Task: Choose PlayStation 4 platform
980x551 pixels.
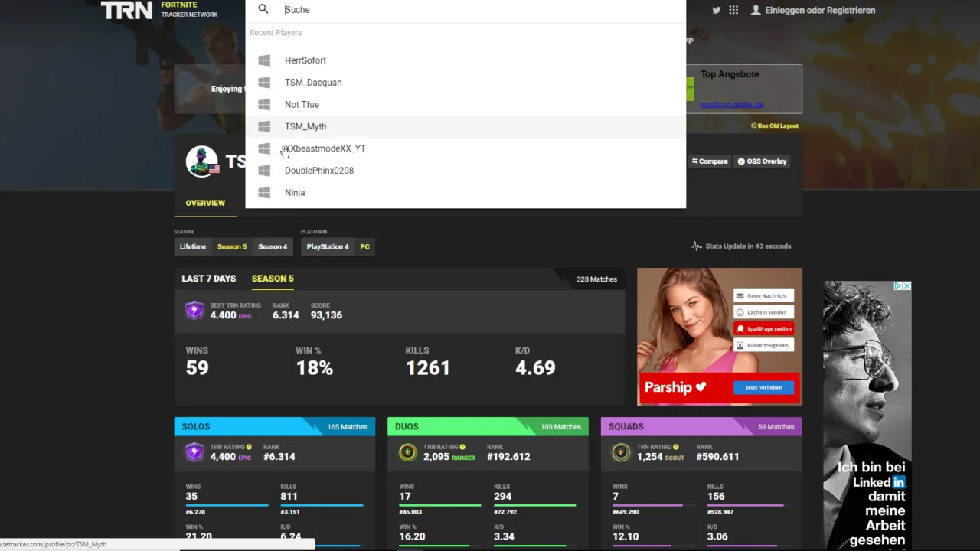Action: tap(328, 246)
